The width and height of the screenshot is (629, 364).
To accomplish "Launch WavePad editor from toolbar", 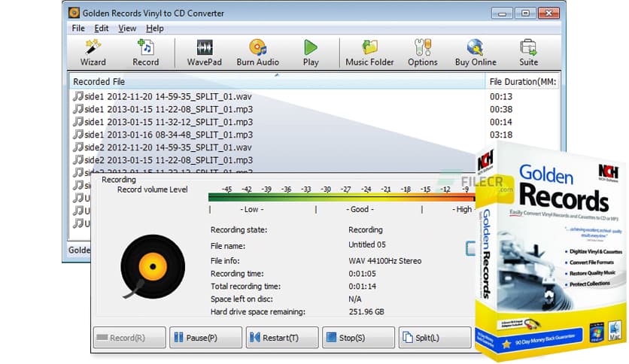I will click(204, 53).
